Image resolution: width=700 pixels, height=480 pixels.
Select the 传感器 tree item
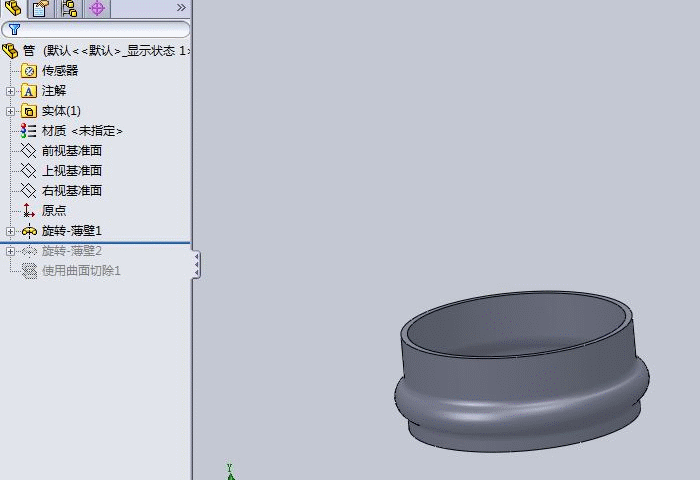tap(60, 71)
